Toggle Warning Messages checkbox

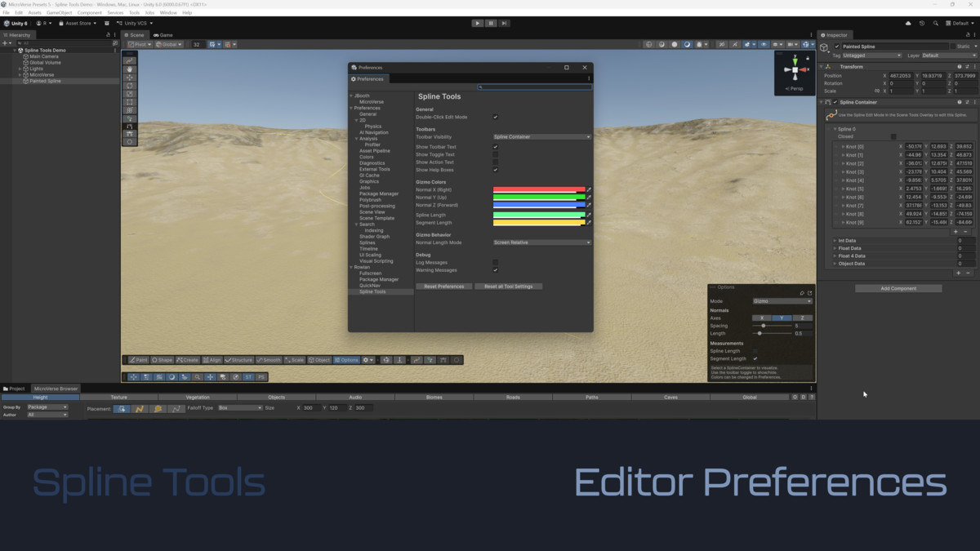click(495, 270)
